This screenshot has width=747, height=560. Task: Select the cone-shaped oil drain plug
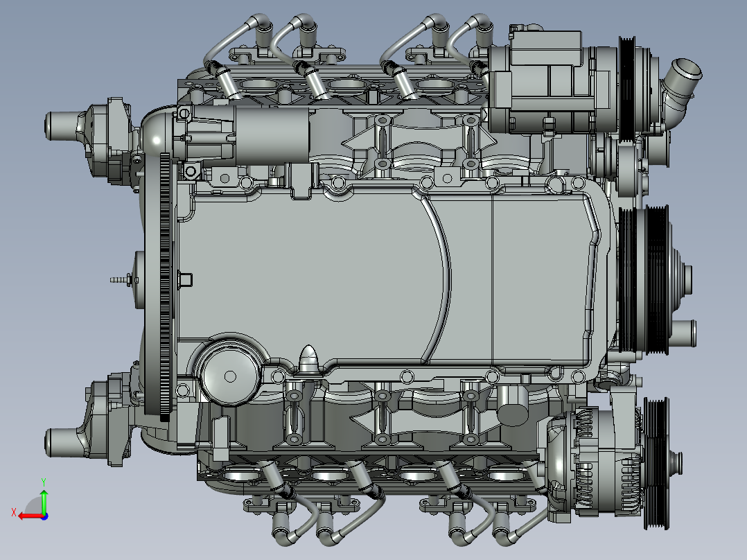[309, 360]
